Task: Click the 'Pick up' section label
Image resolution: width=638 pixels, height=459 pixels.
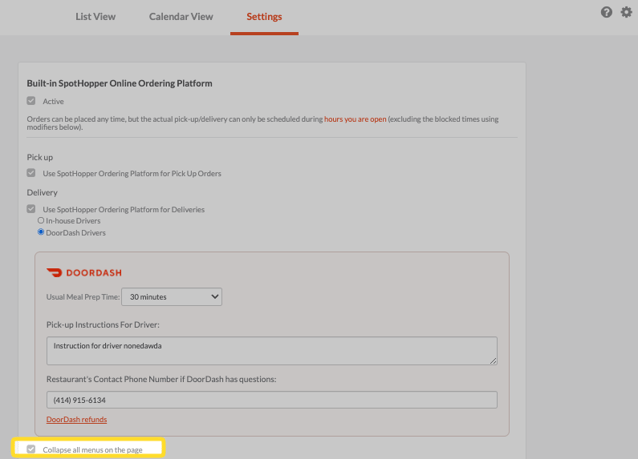Action: coord(40,157)
